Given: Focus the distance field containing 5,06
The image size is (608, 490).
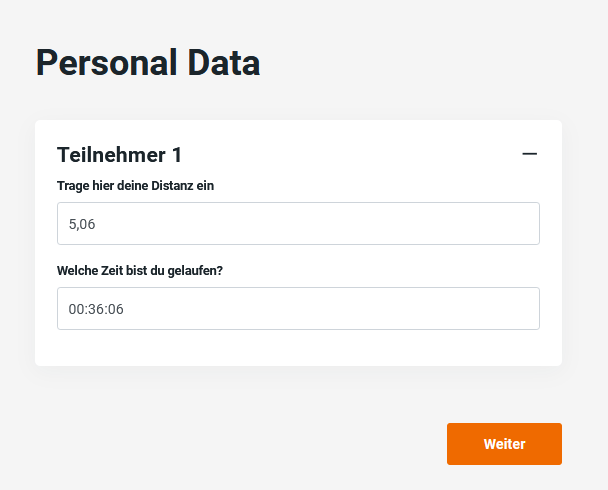Looking at the screenshot, I should pos(298,223).
